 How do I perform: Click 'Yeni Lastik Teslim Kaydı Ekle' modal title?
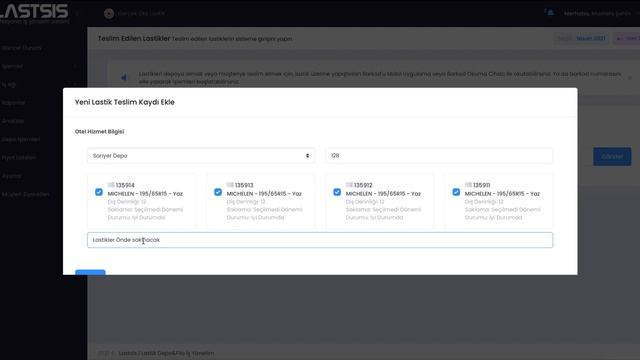click(x=124, y=102)
